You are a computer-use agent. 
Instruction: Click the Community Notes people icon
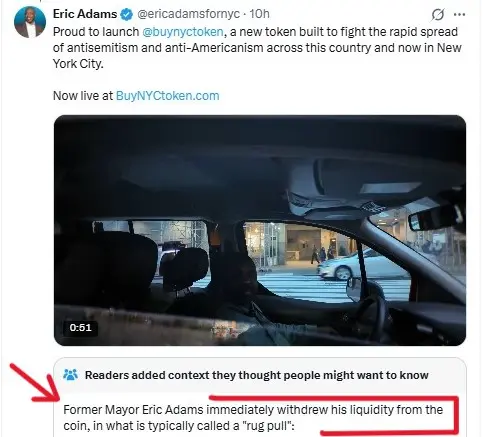click(x=70, y=375)
